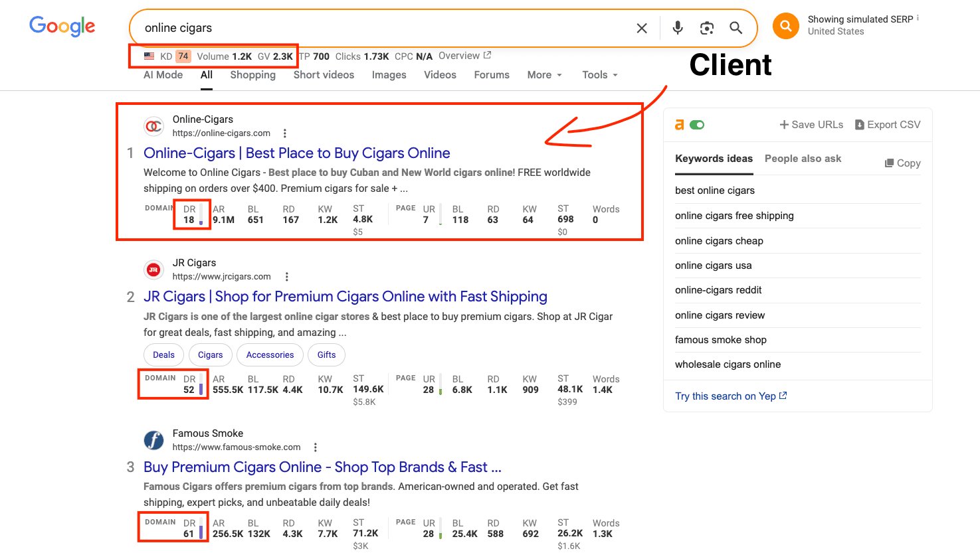Click the orange Ahrefs 'a' logo in sidebar
The width and height of the screenshot is (980, 553).
coord(679,125)
